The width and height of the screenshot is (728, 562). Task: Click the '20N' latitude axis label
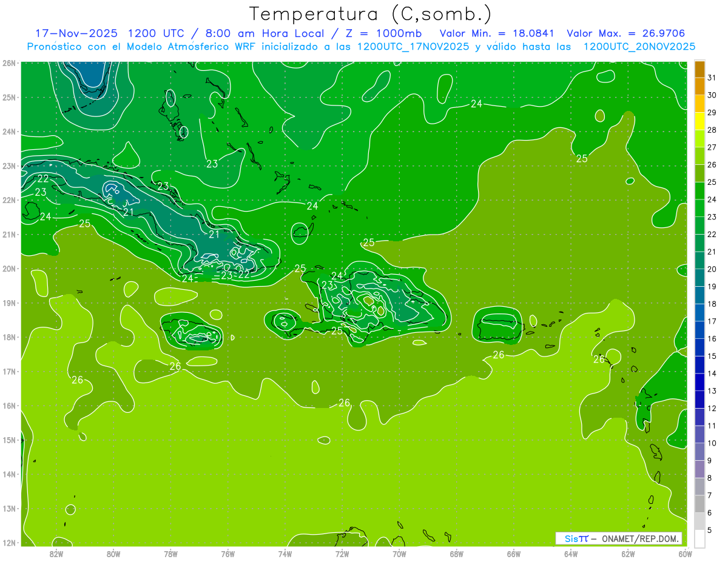pyautogui.click(x=9, y=269)
